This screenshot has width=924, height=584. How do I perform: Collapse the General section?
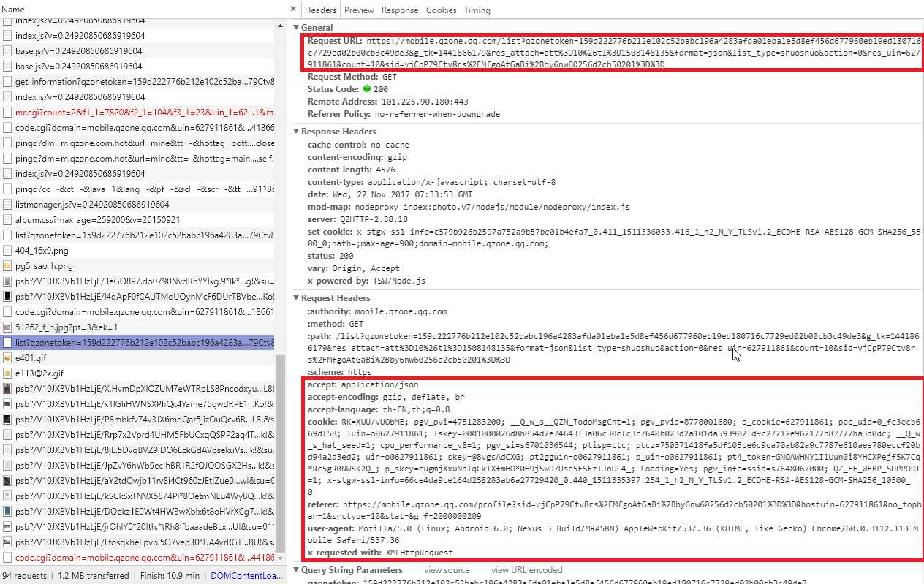click(296, 28)
